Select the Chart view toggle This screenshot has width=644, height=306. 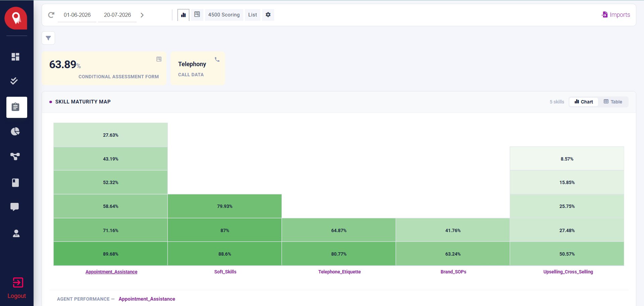(584, 102)
